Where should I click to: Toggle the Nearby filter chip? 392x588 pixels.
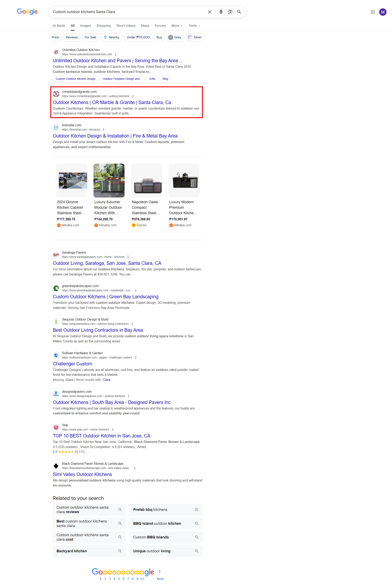pos(111,37)
